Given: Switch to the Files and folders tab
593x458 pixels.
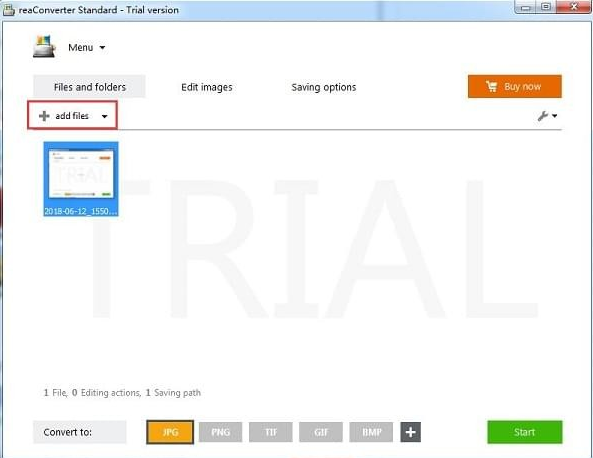Looking at the screenshot, I should click(89, 87).
